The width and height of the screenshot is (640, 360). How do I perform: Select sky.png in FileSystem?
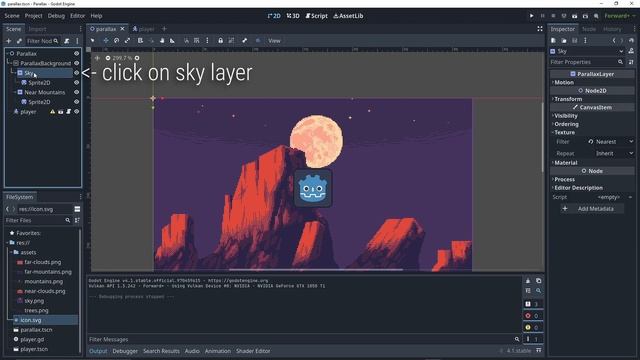pyautogui.click(x=34, y=301)
